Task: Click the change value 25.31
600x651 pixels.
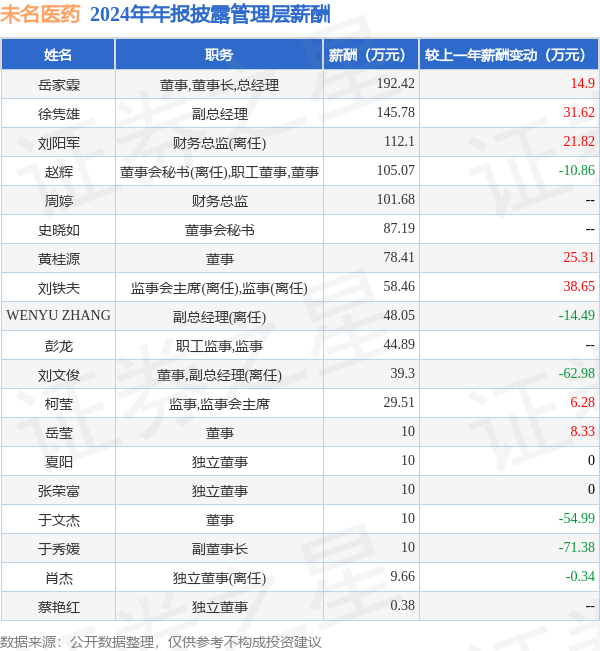Action: [579, 257]
